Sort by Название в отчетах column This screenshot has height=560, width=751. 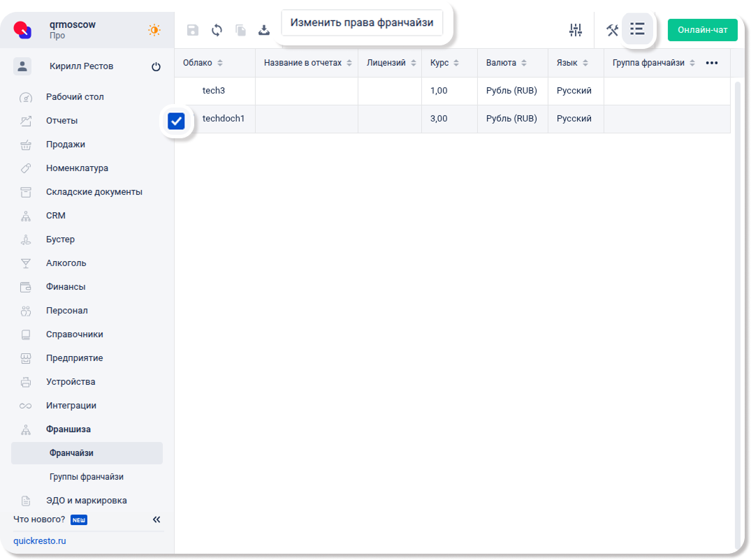click(349, 63)
